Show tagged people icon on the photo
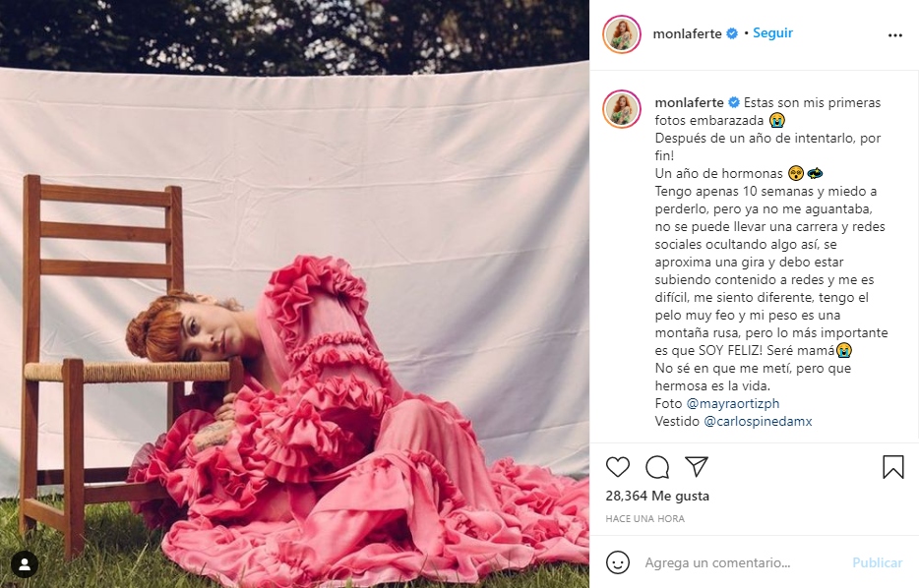 pos(25,564)
